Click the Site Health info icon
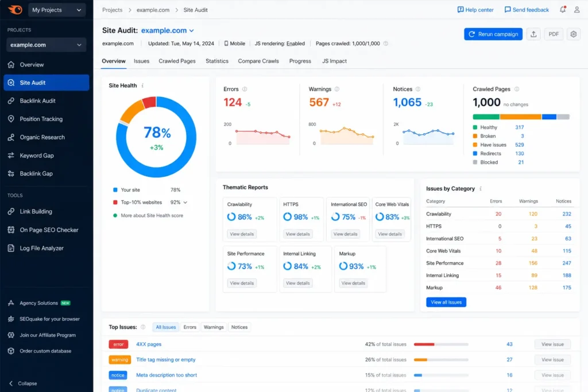Screen dimensions: 588x392 (142, 86)
